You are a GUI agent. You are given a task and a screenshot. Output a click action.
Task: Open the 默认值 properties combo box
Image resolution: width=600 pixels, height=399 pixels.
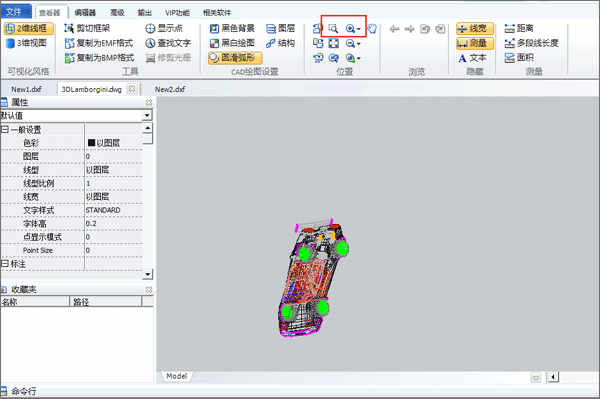(x=76, y=116)
